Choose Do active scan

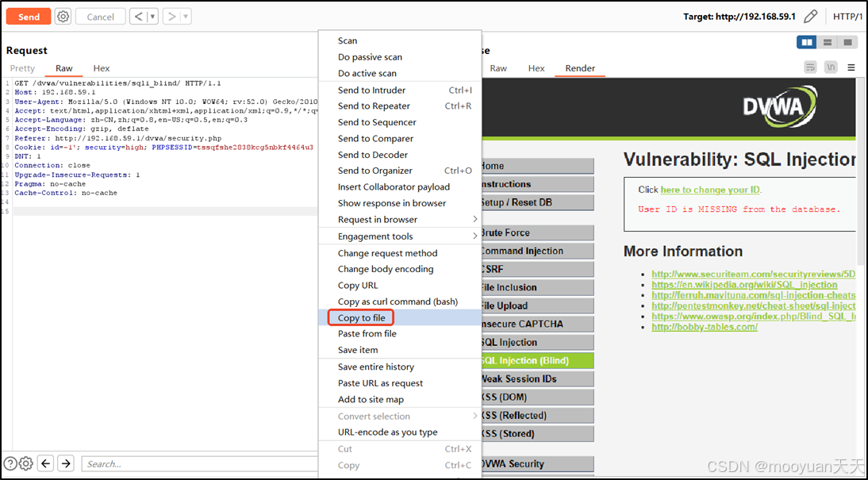(x=400, y=73)
